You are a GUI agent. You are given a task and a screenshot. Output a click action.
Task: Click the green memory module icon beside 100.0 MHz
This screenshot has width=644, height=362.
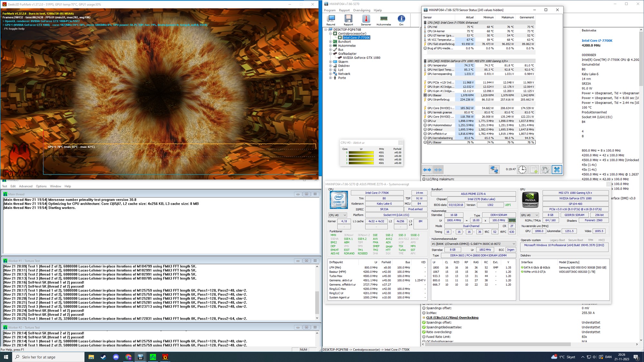[512, 220]
